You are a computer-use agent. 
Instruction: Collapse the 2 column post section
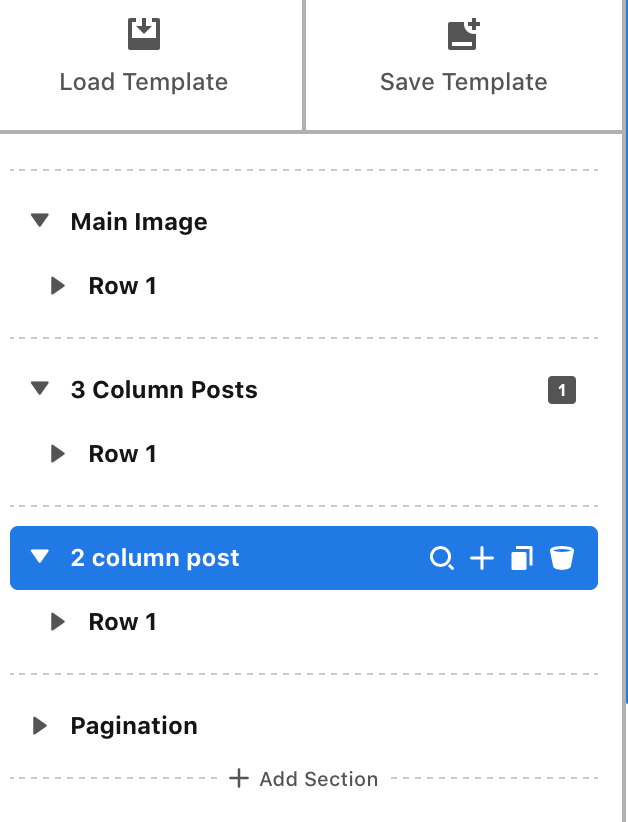40,557
